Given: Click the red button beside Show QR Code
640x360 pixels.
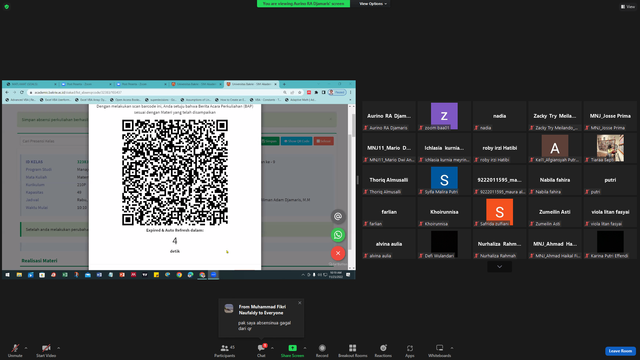Looking at the screenshot, I should [324, 141].
